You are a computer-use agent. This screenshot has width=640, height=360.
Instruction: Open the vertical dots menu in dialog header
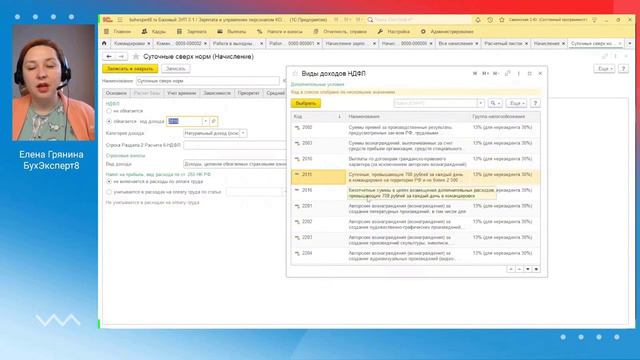pos(518,73)
